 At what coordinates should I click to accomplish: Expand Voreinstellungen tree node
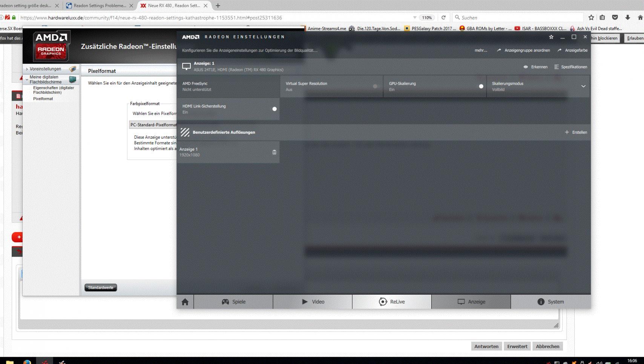(27, 69)
